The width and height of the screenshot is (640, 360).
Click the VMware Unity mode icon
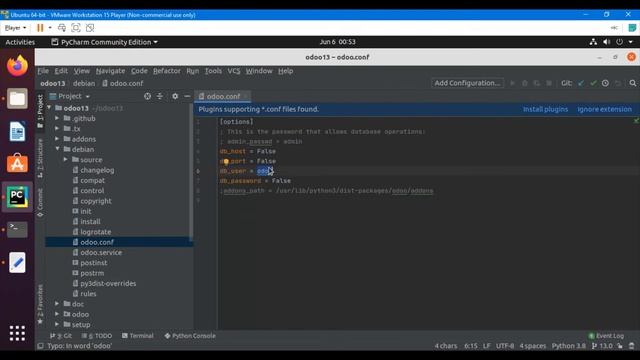pyautogui.click(x=90, y=28)
